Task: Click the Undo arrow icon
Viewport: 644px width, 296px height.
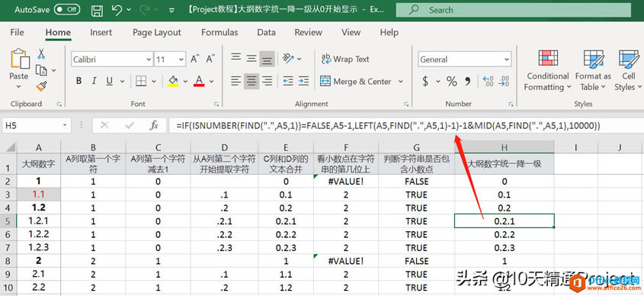Action: point(117,10)
